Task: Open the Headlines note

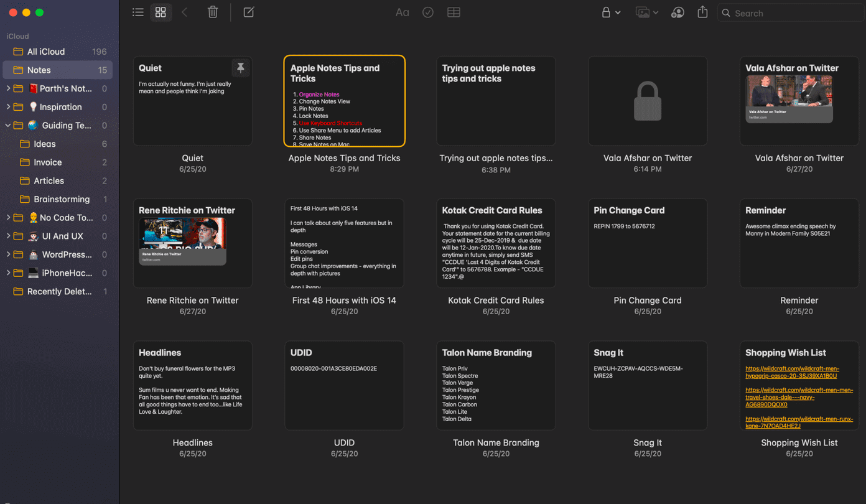Action: (x=192, y=386)
